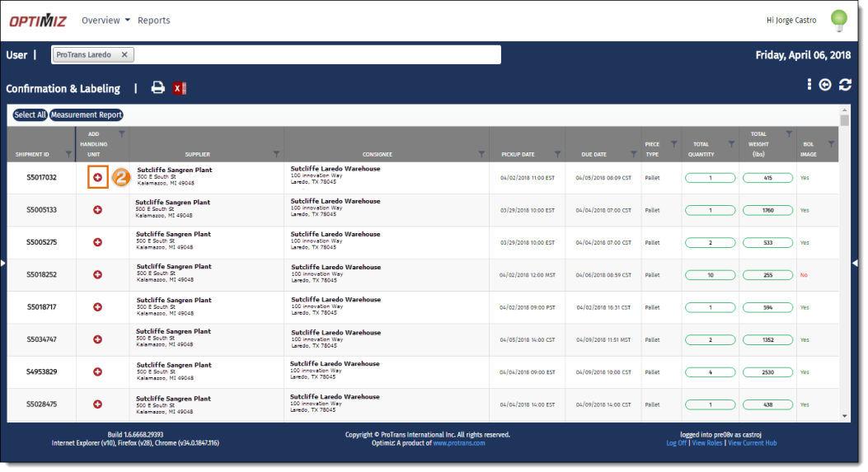Click the total quantity field for S5018252
Viewport: 868px width, 472px height.
click(710, 274)
